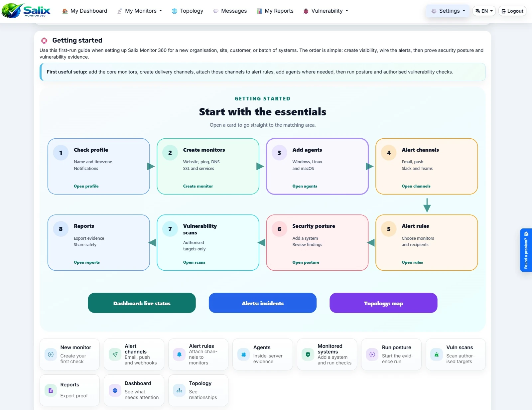This screenshot has width=532, height=410.
Task: Follow the Open posture link
Action: [x=306, y=262]
